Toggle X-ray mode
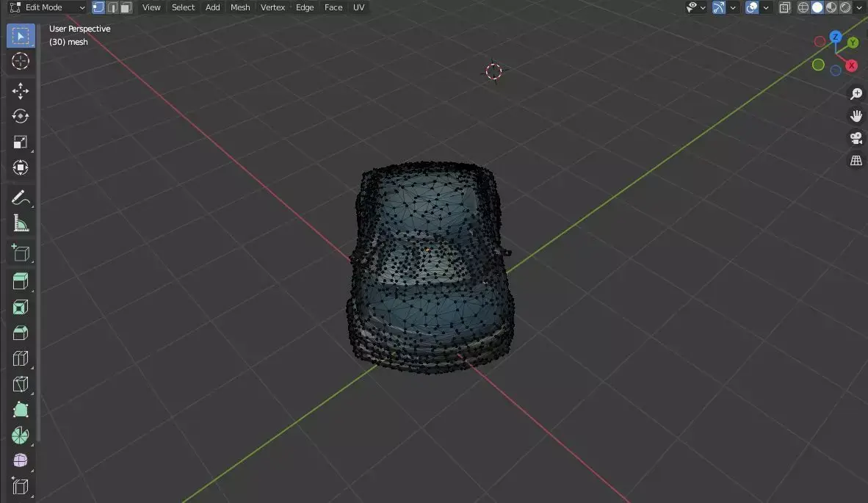Image resolution: width=868 pixels, height=503 pixels. coord(784,7)
